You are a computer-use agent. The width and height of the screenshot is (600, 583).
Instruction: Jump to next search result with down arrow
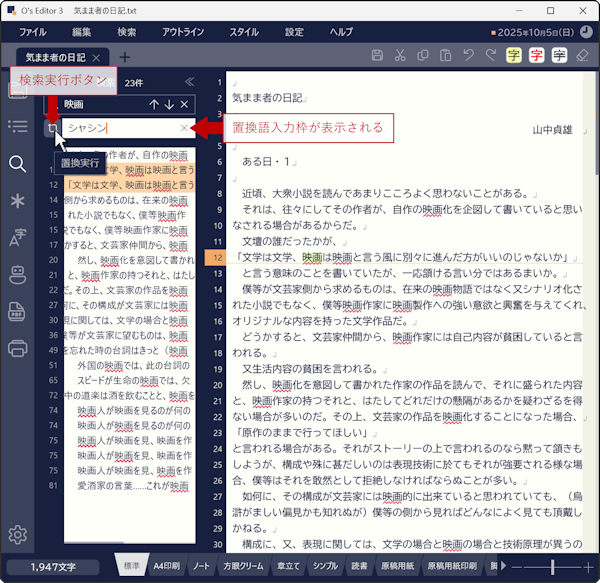[169, 104]
